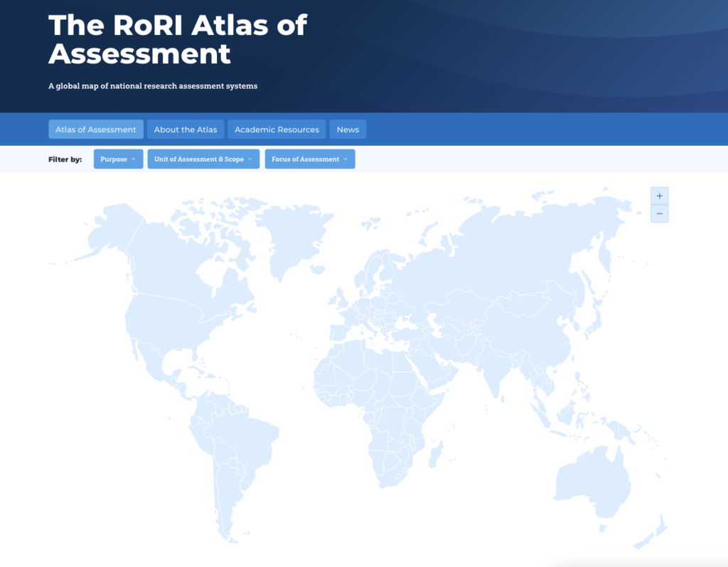The height and width of the screenshot is (567, 728).
Task: Open the Academic Resources tab
Action: click(277, 129)
